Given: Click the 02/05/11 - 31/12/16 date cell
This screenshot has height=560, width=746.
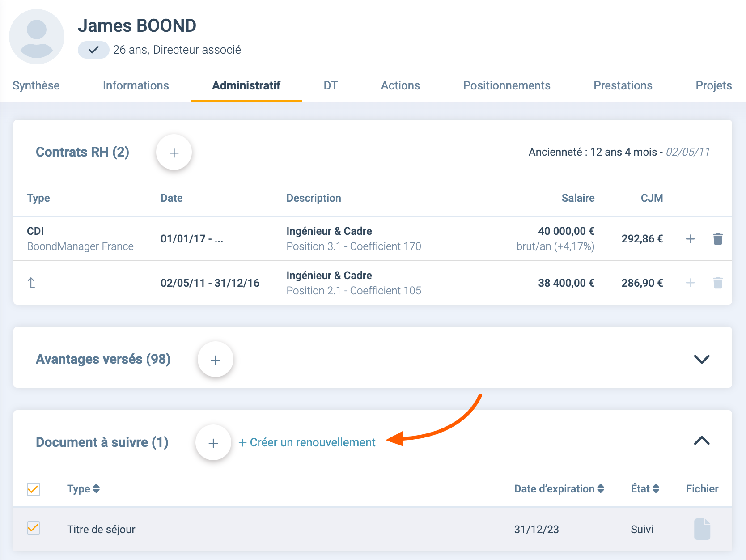Looking at the screenshot, I should (x=210, y=283).
